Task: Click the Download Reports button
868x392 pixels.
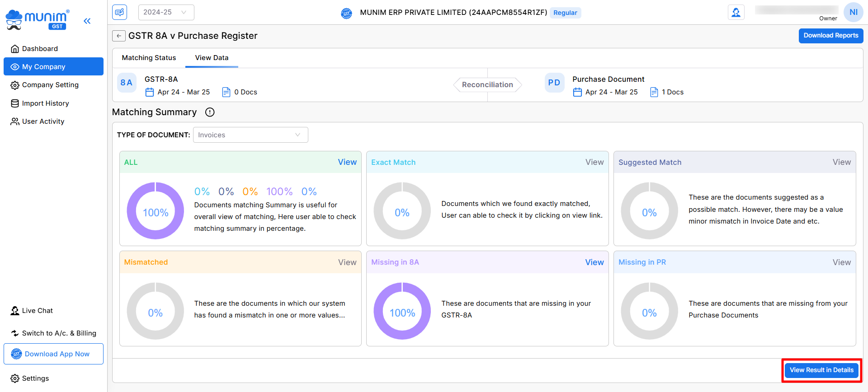Action: [x=830, y=36]
